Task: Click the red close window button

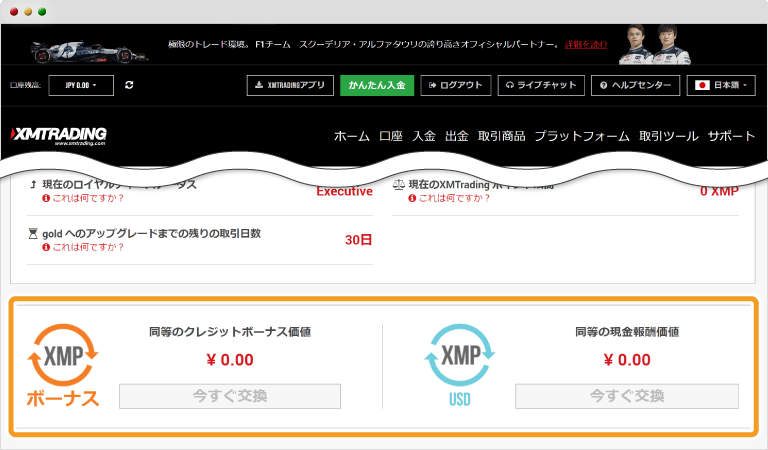Action: coord(14,12)
